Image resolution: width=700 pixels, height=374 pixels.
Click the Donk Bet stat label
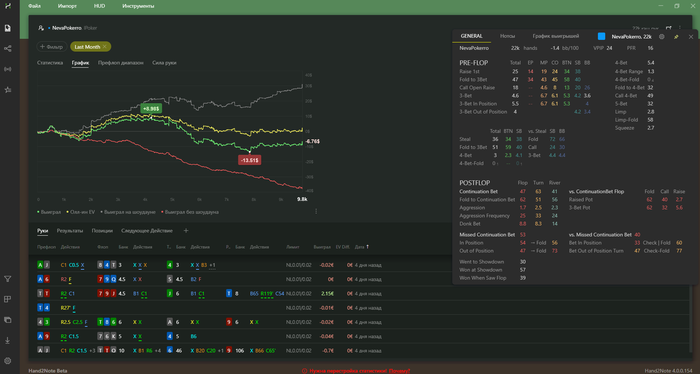coord(470,224)
